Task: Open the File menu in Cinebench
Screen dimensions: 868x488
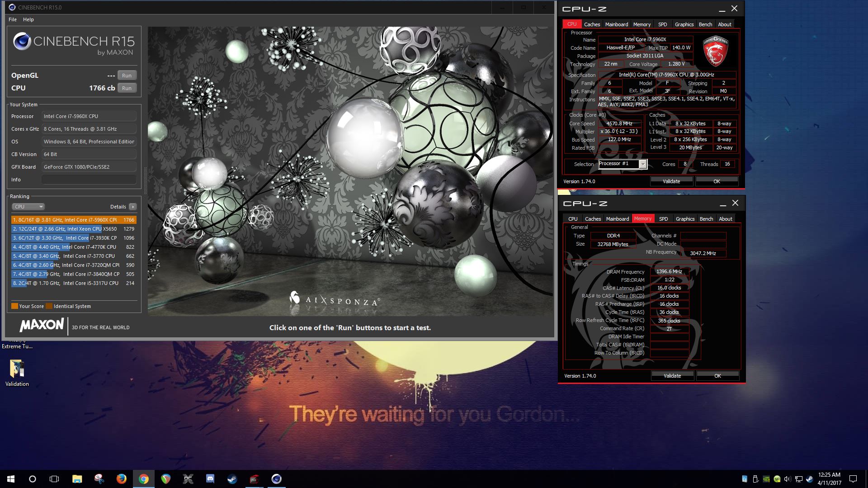Action: (13, 19)
